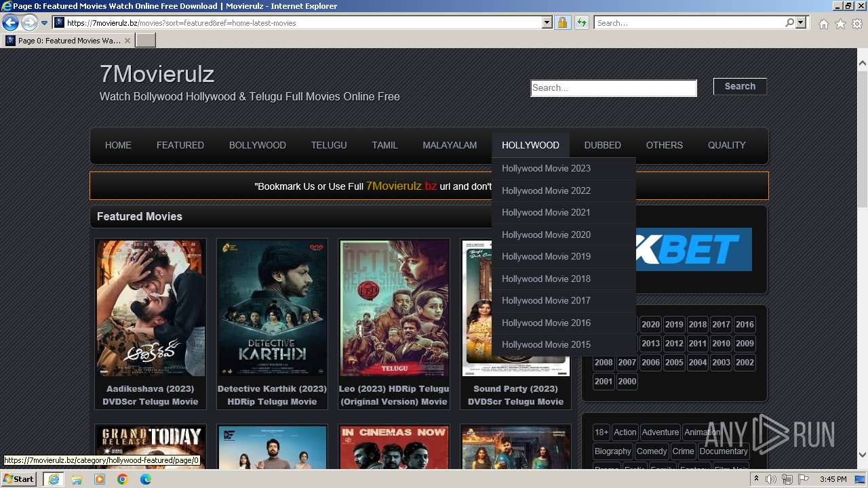Screen dimensions: 868x488
Task: Select Hollywood Movie 2019 from dropdown
Action: 564,256
